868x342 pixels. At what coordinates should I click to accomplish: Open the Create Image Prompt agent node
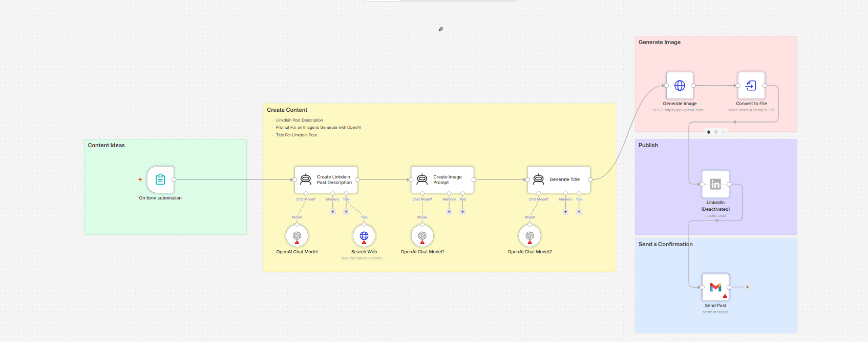click(442, 179)
